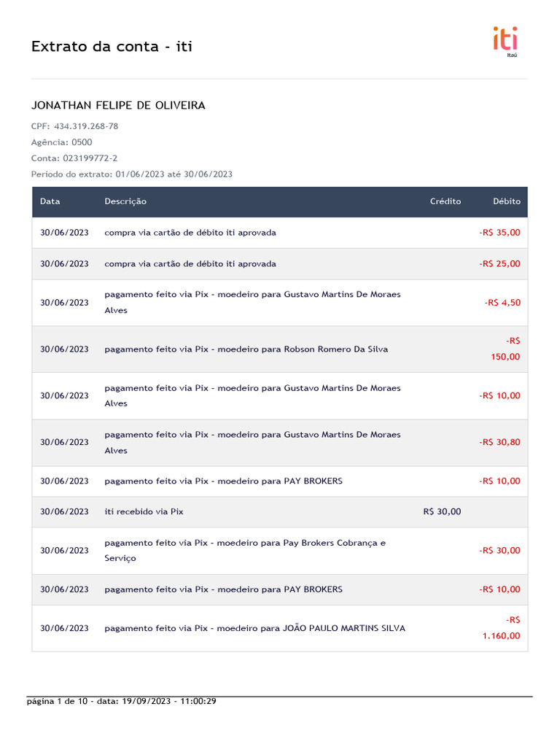Click the Crédito column header
The width and height of the screenshot is (560, 747).
pyautogui.click(x=446, y=201)
